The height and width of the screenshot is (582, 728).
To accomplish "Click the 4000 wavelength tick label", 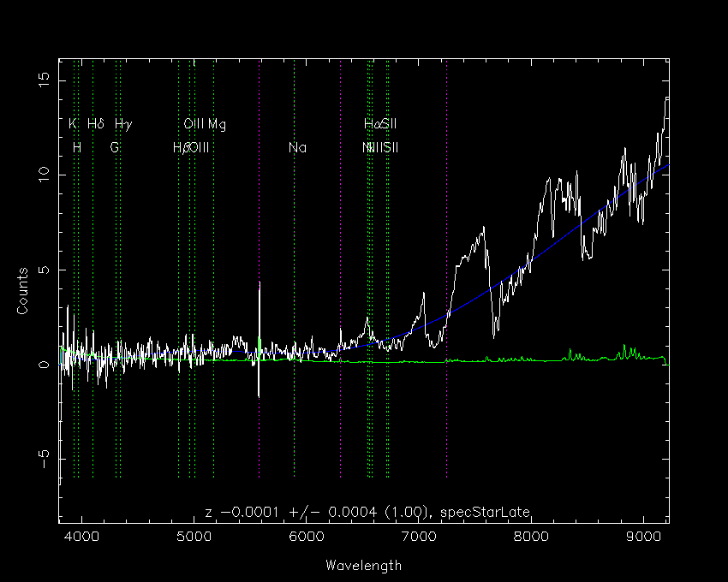I will (81, 537).
